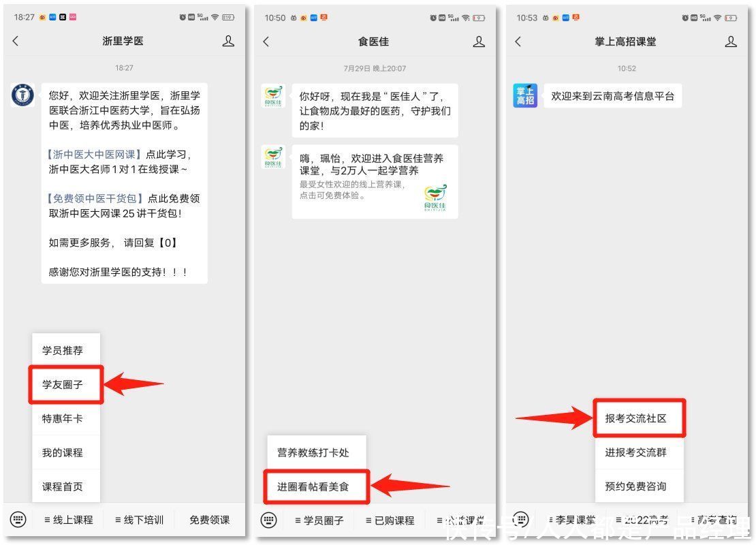756x545 pixels.
Task: Select 报考交流社区 menu entry
Action: pyautogui.click(x=640, y=418)
